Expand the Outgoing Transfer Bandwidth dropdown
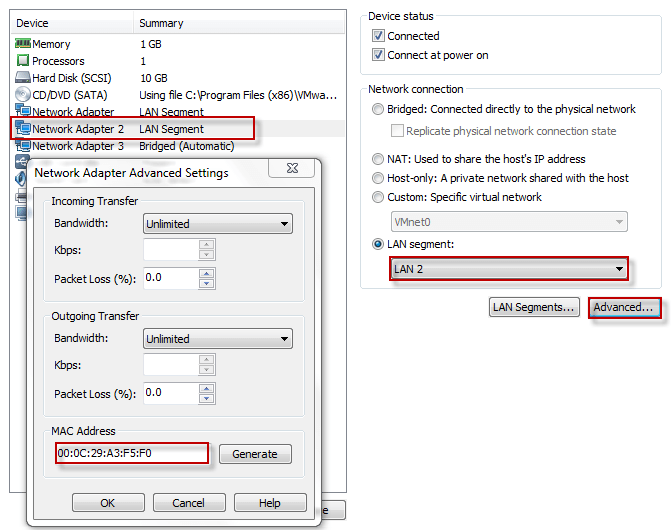This screenshot has height=530, width=671. (218, 339)
